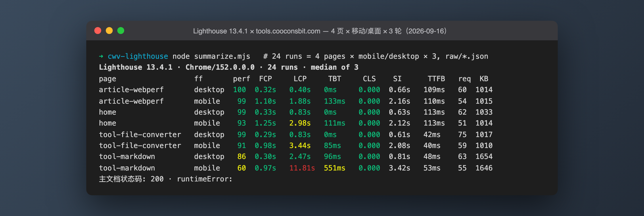This screenshot has width=644, height=216.
Task: Click the FCP value 0.32s
Action: pos(265,90)
